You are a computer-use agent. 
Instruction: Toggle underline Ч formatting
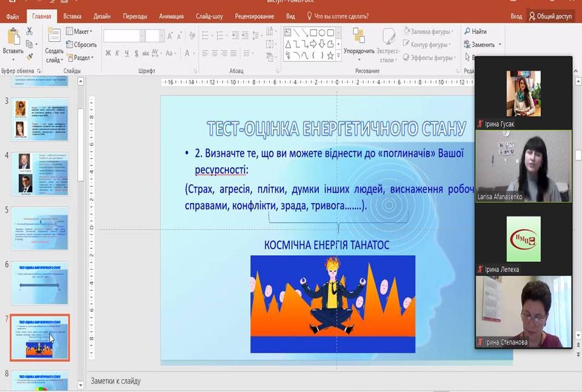127,53
